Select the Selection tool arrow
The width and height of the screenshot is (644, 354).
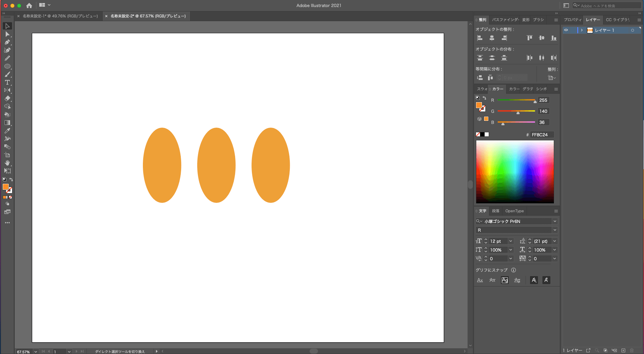tap(7, 26)
